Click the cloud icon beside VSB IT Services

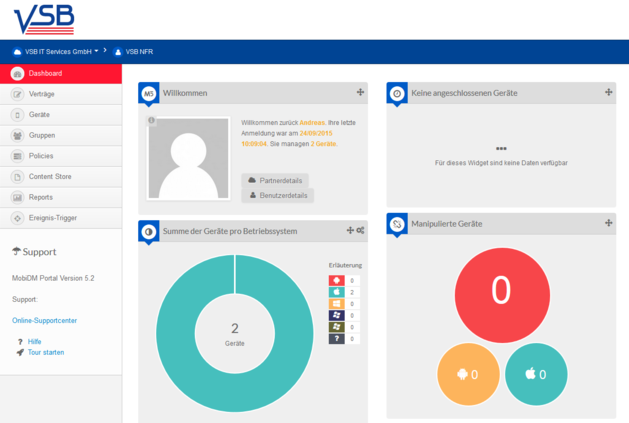(17, 52)
